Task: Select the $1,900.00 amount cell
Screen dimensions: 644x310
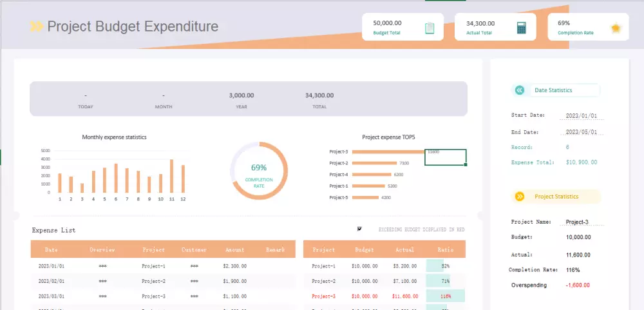Action: [x=235, y=281]
